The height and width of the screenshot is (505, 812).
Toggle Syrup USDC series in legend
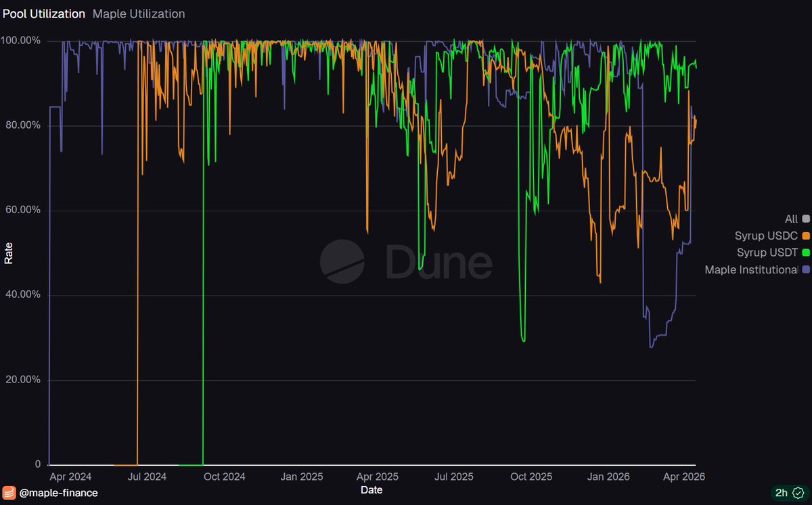[772, 236]
